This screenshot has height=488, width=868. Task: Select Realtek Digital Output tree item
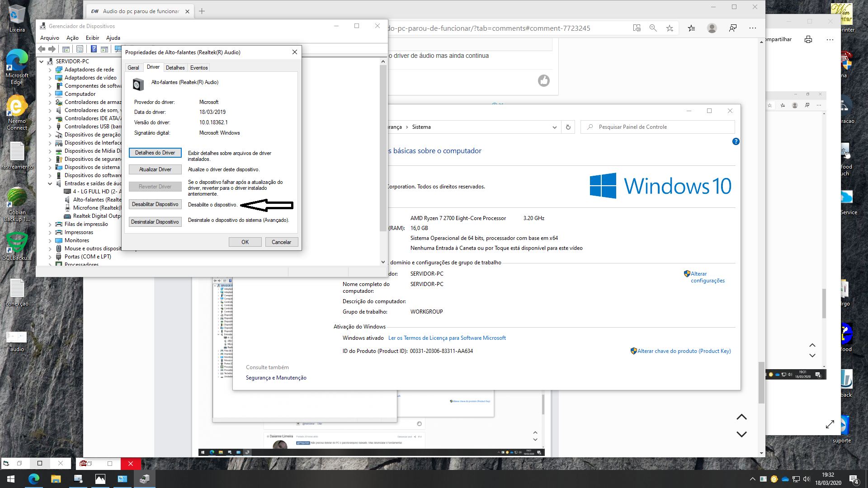(97, 216)
